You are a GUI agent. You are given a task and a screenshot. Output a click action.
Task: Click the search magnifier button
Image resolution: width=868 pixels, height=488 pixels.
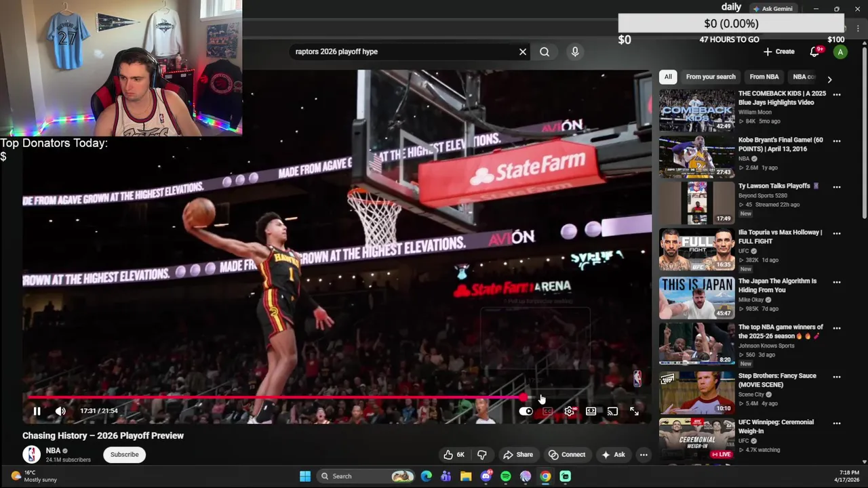coord(545,52)
